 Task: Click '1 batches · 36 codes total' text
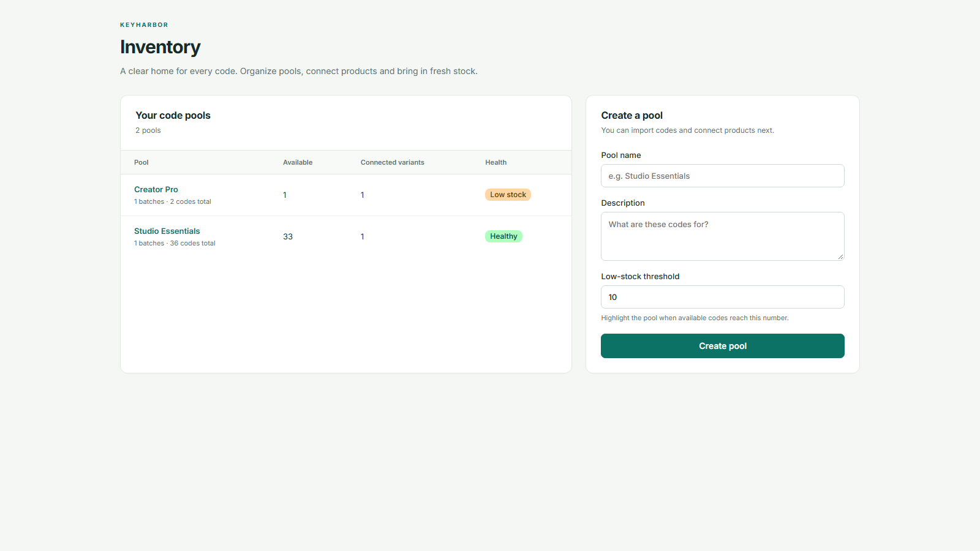[175, 243]
